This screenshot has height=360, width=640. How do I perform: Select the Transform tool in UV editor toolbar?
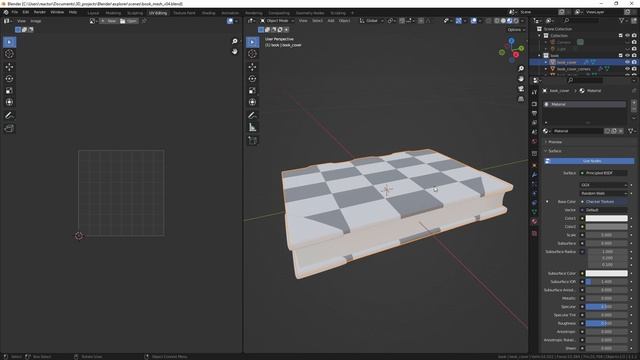tap(9, 102)
